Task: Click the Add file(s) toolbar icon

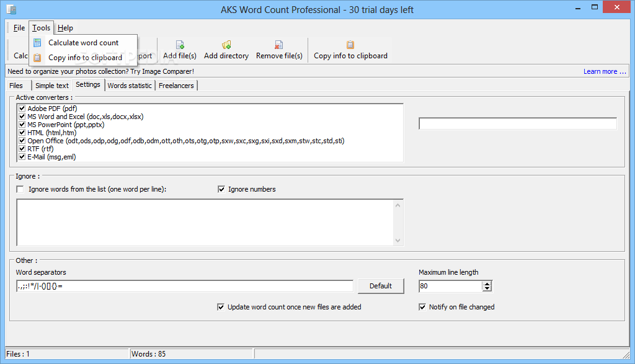Action: (180, 45)
